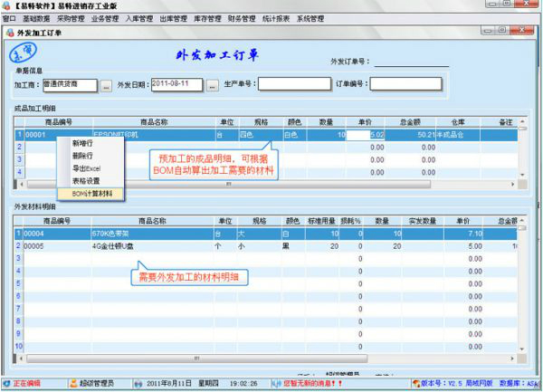The image size is (543, 392).
Task: Click the 订单编号 input field
Action: point(405,84)
